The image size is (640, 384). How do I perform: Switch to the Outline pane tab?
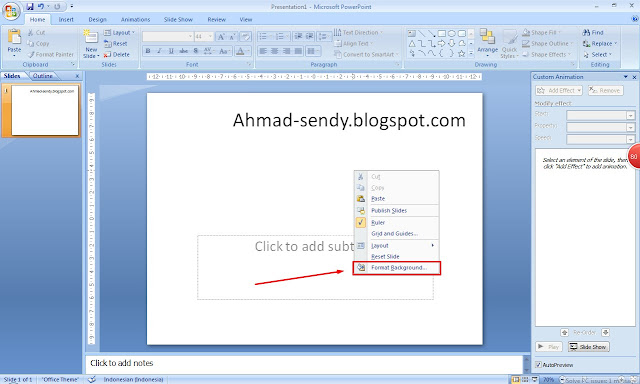point(43,76)
